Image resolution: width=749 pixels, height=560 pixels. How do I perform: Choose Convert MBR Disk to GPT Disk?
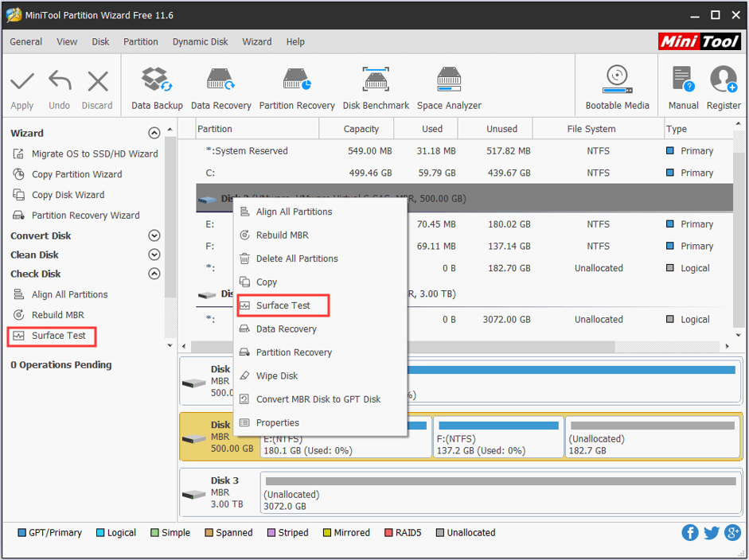pos(320,399)
